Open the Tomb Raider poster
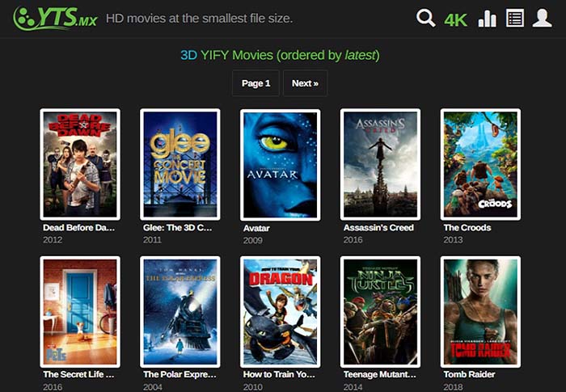The height and width of the screenshot is (392, 566). tap(480, 312)
